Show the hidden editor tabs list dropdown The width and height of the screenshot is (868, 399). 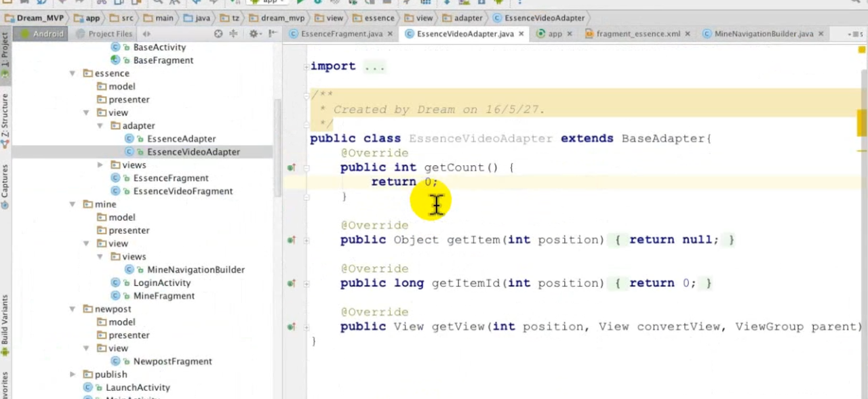[x=852, y=34]
